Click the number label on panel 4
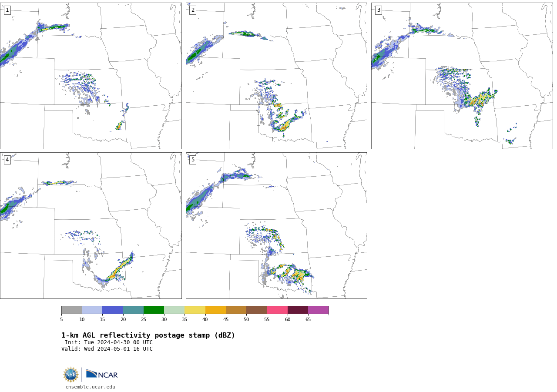 (x=7, y=160)
